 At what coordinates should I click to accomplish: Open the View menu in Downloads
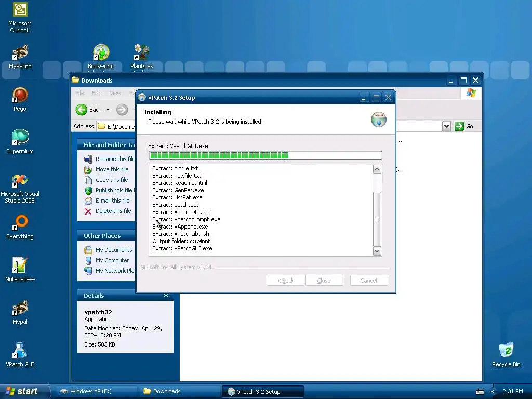click(115, 93)
